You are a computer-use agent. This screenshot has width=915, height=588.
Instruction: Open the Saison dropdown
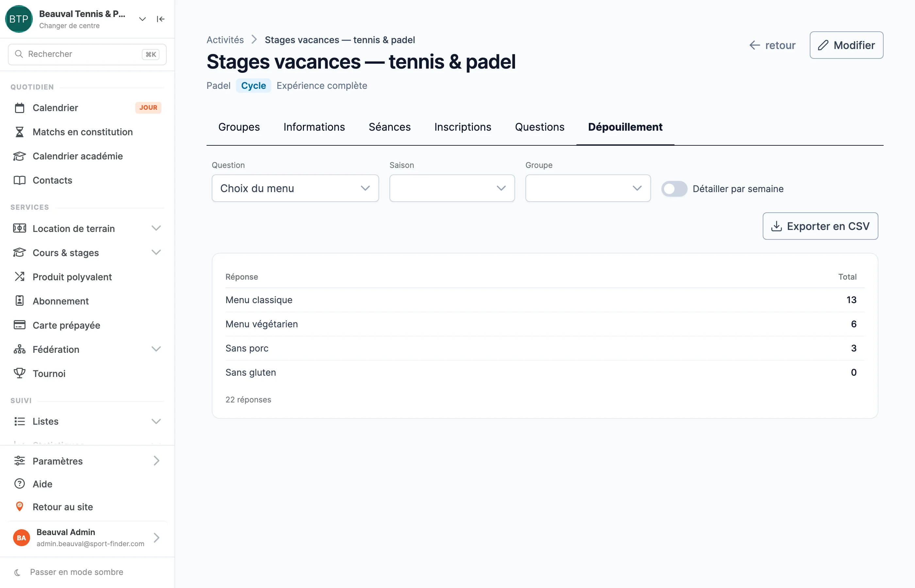click(x=452, y=188)
